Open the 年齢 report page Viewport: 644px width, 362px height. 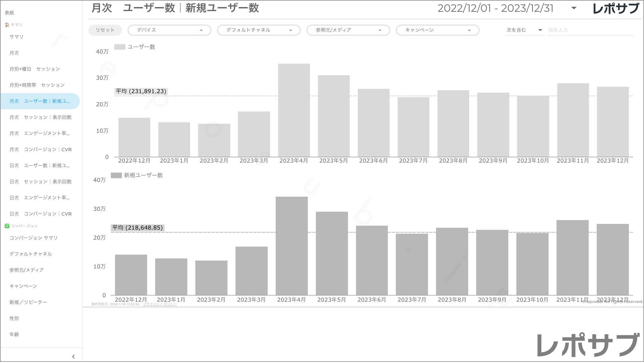(14, 334)
